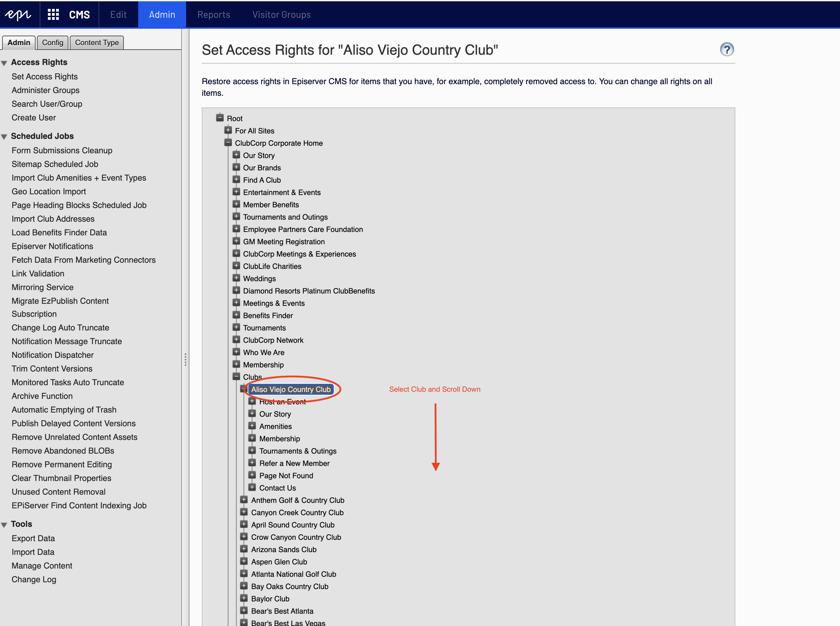Expand Anthem Golf & Country Club node
840x626 pixels.
[x=244, y=499]
